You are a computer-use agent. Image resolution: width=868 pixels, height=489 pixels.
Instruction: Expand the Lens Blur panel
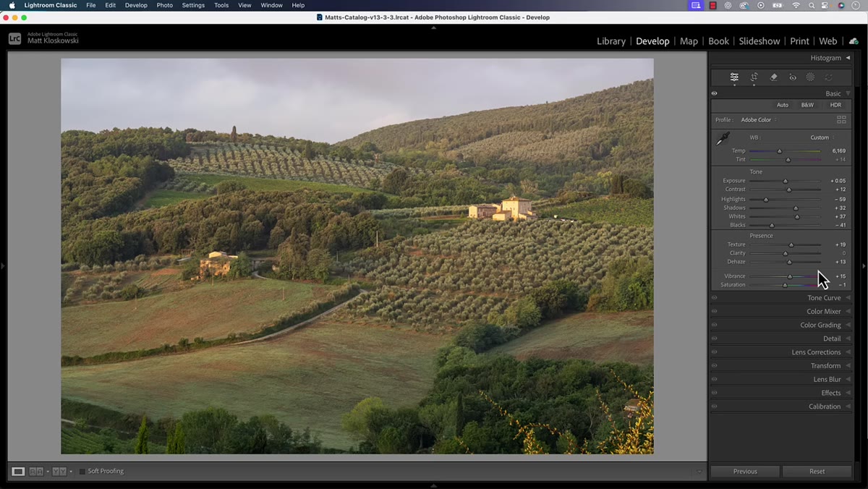848,379
